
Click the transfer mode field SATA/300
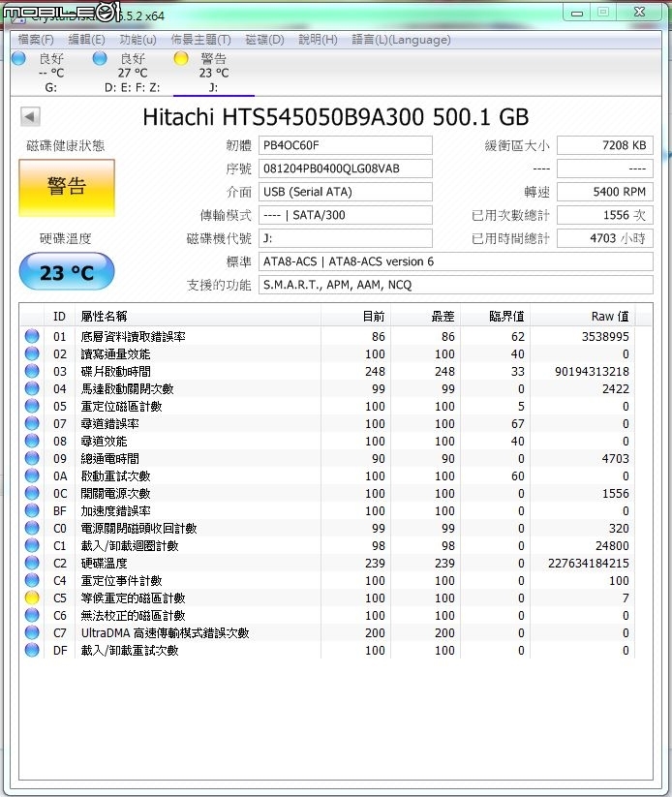(x=346, y=215)
